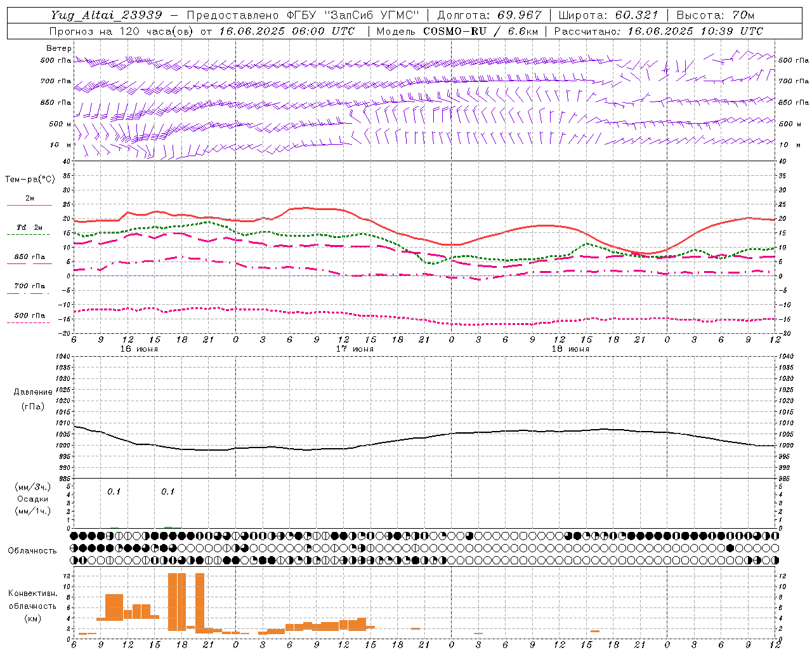Click the dash-dot line sample under legend "700 гПа"
This screenshot has height=650, width=812.
(28, 293)
